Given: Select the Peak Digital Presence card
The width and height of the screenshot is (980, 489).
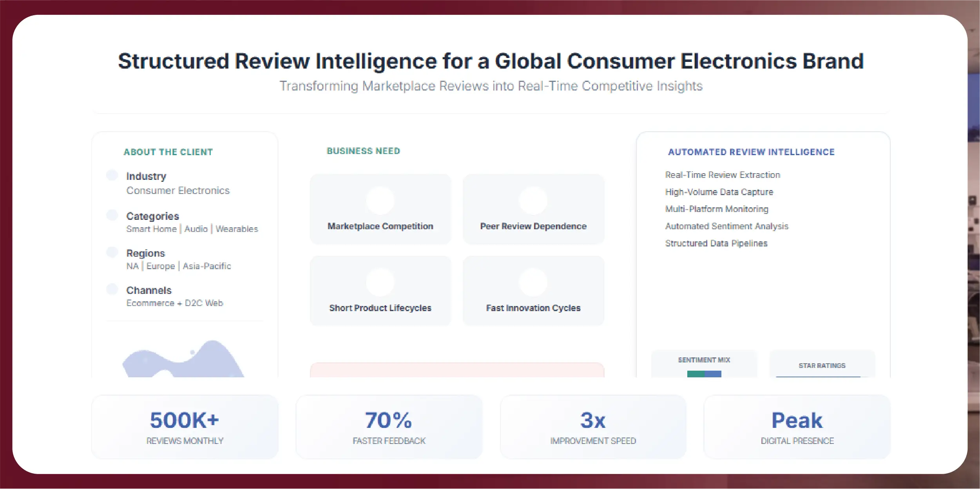Looking at the screenshot, I should (797, 427).
